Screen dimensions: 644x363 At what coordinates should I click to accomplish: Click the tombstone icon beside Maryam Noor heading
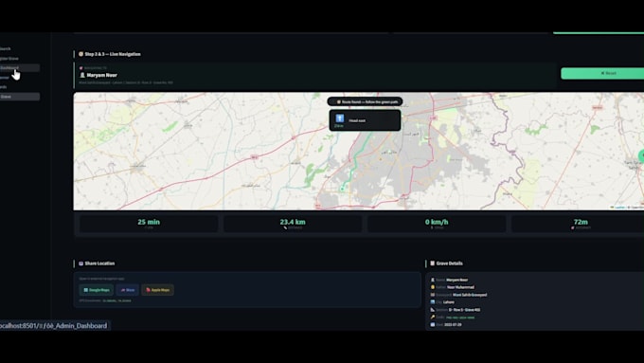point(82,75)
